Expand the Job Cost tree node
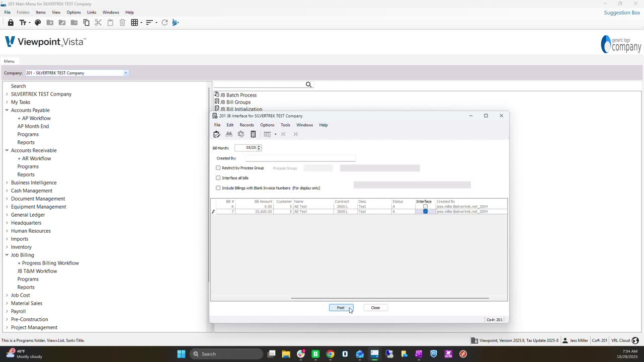The height and width of the screenshot is (362, 644). click(7, 295)
